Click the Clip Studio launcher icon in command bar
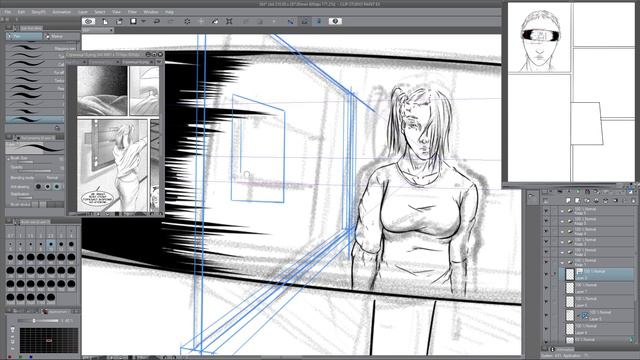The width and height of the screenshot is (640, 360). 89,21
